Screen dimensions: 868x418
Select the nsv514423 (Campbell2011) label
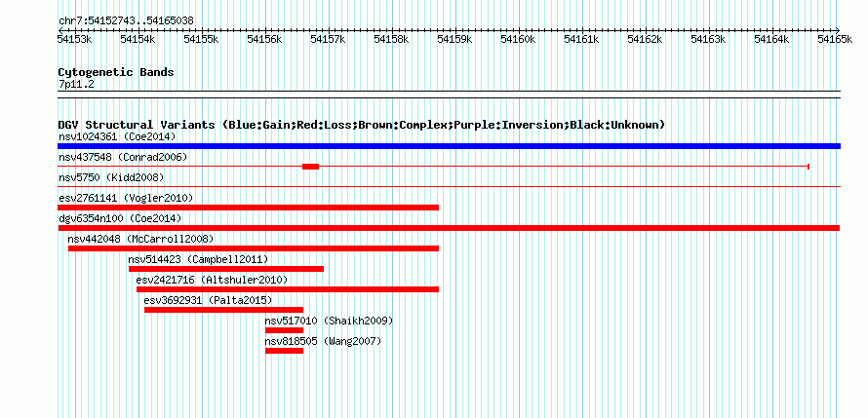[x=198, y=259]
